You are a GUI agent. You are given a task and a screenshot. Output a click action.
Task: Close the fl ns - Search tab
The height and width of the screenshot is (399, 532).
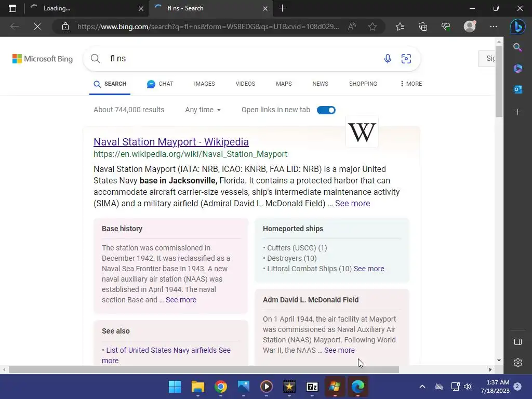point(265,8)
